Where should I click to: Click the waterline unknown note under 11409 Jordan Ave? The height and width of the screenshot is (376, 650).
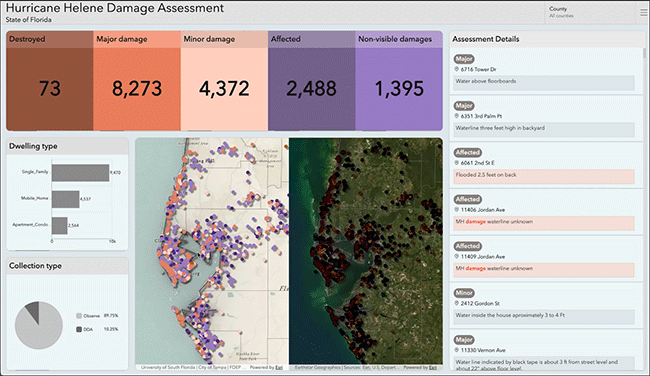[x=544, y=269]
